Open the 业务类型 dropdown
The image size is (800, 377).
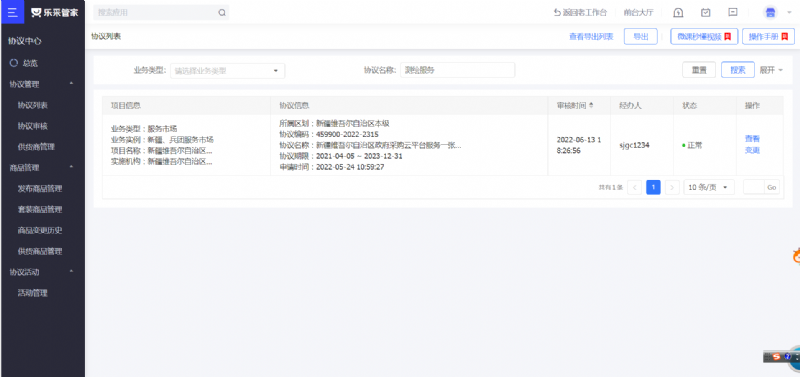[x=229, y=70]
